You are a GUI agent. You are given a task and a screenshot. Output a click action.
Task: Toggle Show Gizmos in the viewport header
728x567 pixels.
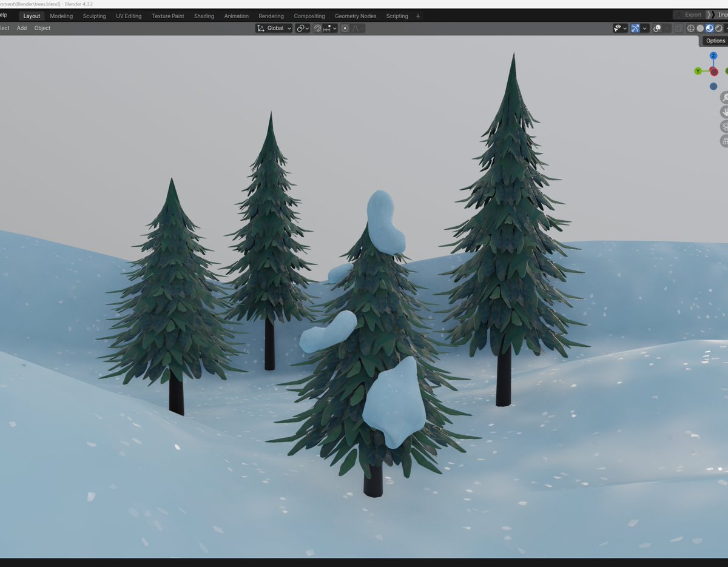pos(634,28)
